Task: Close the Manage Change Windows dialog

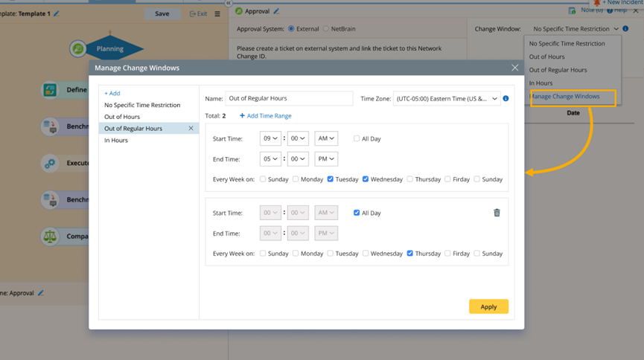Action: [x=514, y=68]
